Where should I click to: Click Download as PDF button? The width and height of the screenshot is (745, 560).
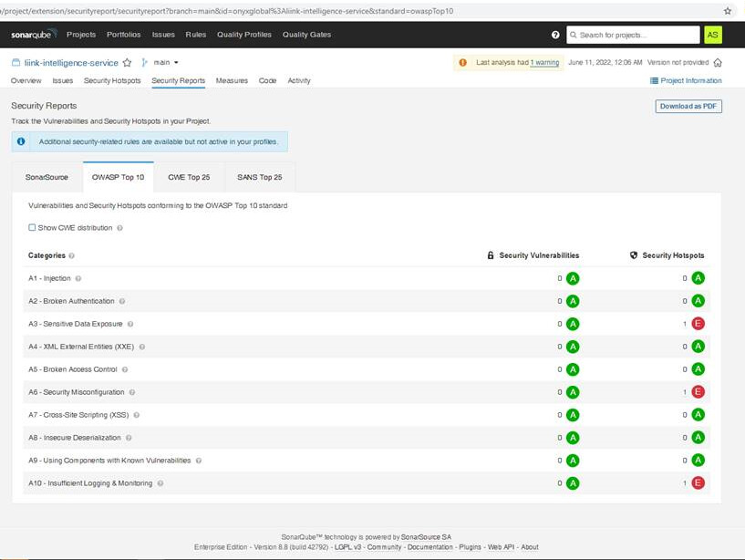click(688, 106)
